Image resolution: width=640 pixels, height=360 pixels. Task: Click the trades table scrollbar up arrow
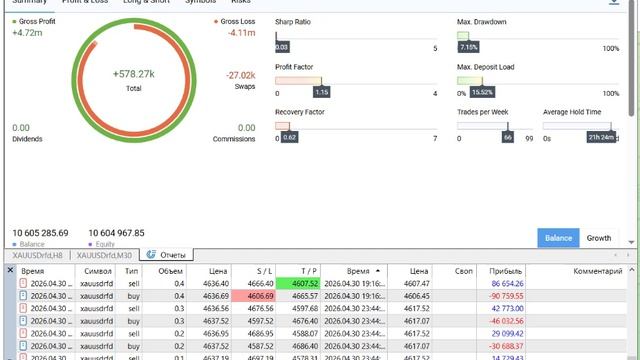[x=632, y=270]
